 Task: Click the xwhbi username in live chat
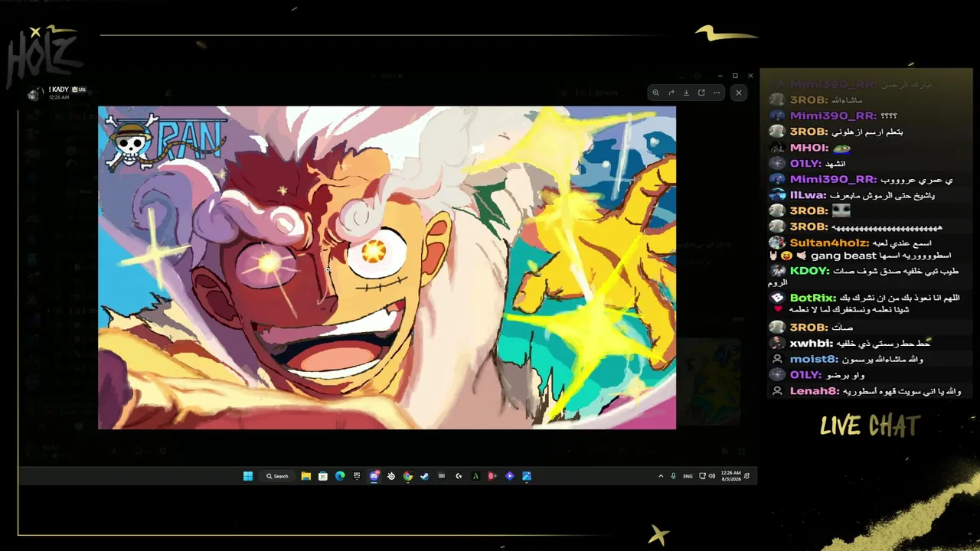click(811, 344)
